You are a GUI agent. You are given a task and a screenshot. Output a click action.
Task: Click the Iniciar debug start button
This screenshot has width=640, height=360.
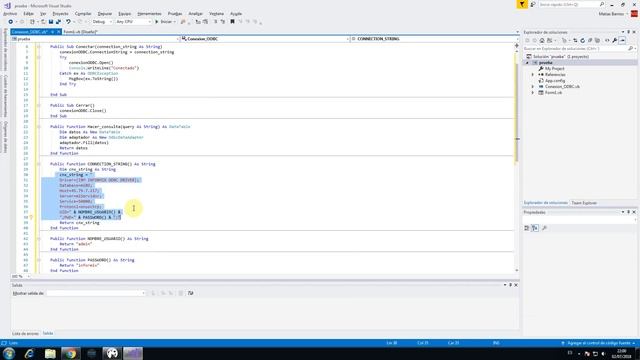click(165, 22)
